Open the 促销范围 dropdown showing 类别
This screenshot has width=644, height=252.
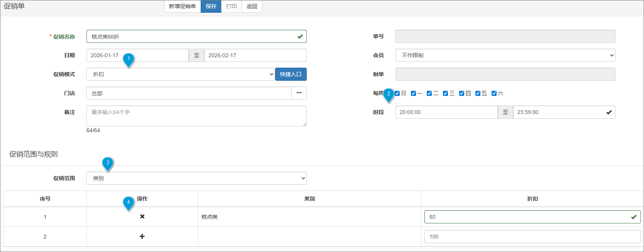196,178
